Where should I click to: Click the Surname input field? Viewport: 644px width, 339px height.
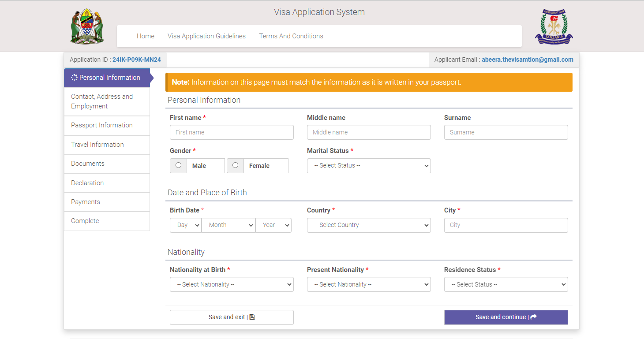(x=506, y=132)
